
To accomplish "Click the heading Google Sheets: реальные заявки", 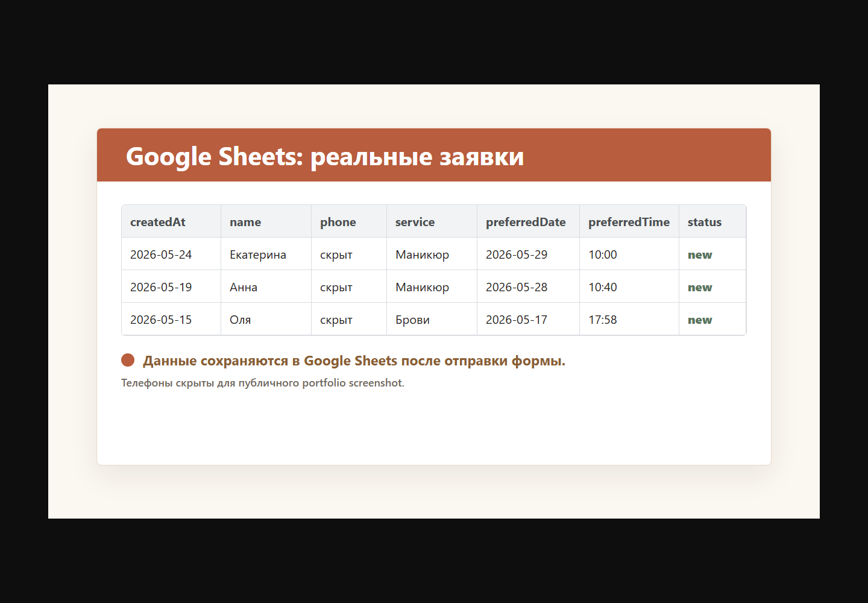I will pos(325,156).
